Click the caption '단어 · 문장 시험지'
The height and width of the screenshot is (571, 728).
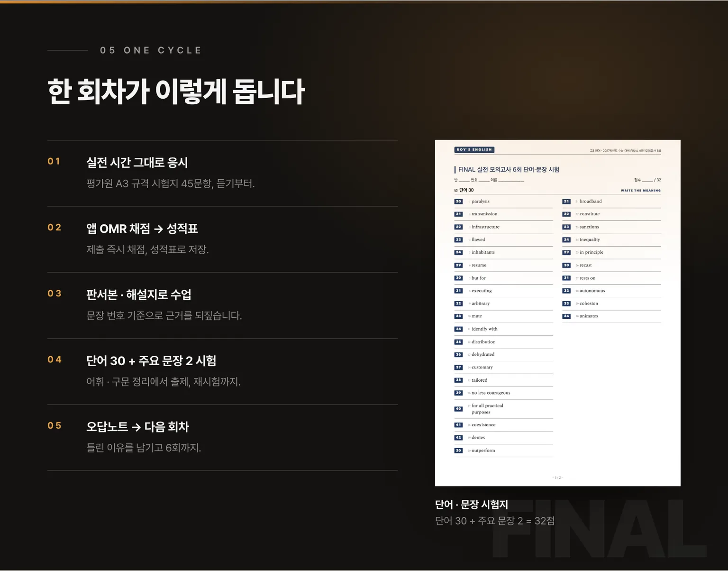pos(472,504)
